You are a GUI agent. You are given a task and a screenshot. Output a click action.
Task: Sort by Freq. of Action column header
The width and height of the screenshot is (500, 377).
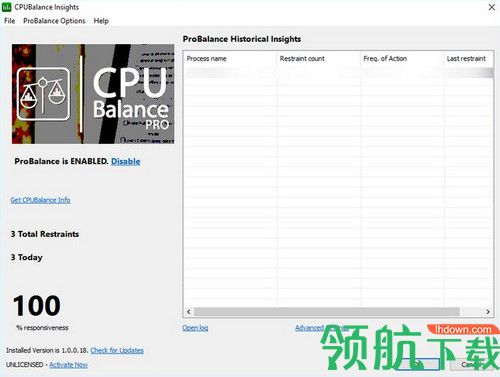(402, 59)
